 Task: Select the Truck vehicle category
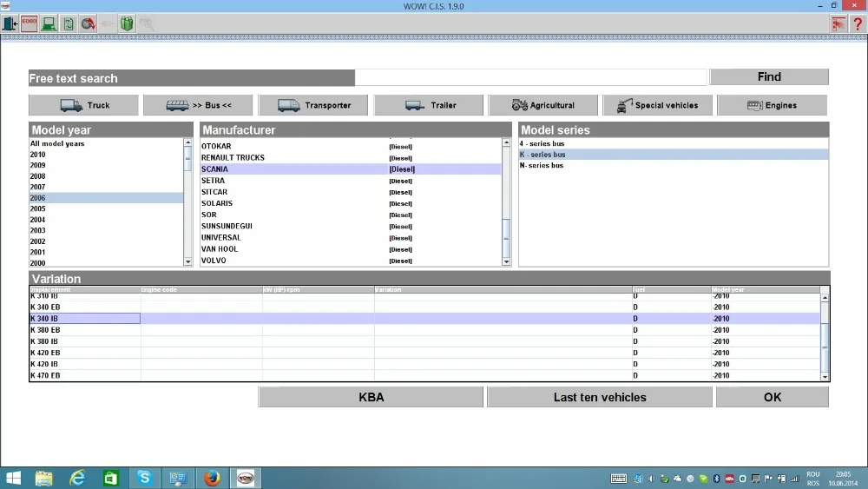pyautogui.click(x=83, y=105)
